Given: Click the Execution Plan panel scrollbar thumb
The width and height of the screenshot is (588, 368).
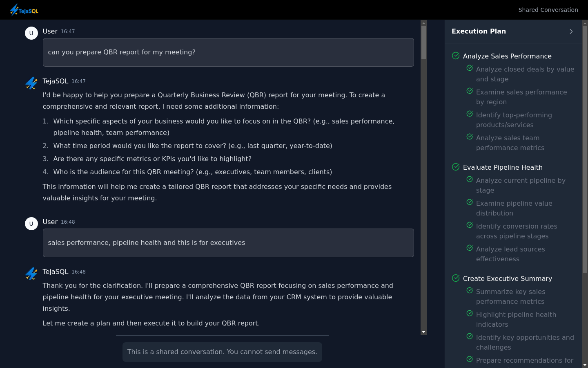Looking at the screenshot, I should pyautogui.click(x=585, y=149).
